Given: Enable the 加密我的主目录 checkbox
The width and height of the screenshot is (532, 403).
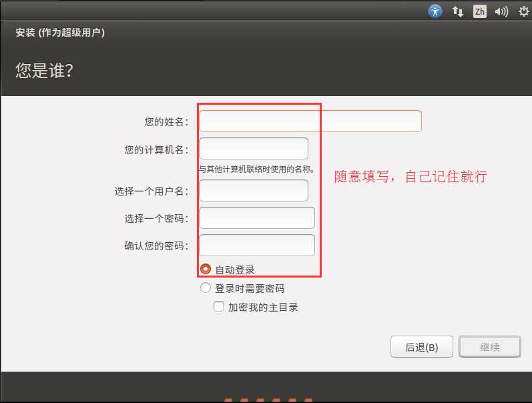Looking at the screenshot, I should 219,306.
